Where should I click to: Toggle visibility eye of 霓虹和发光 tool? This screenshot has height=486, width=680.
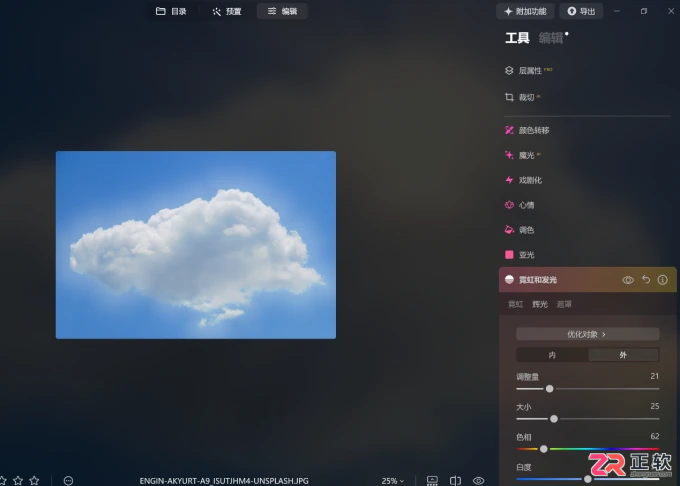(x=628, y=280)
